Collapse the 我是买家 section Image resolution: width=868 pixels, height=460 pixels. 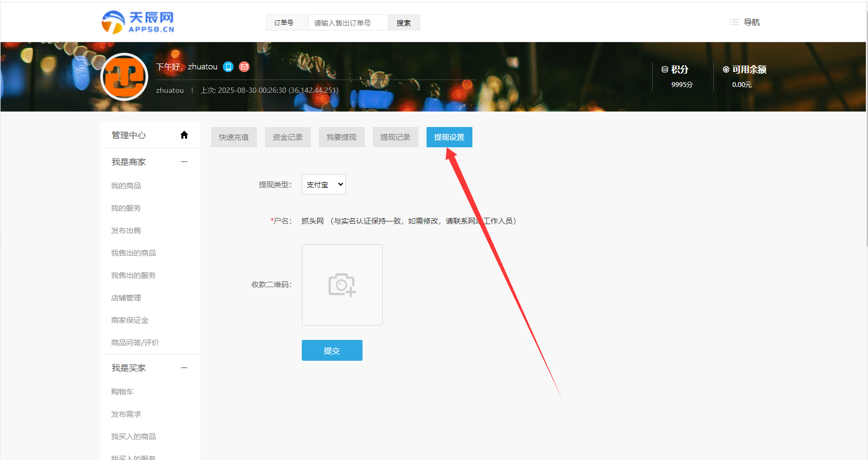(x=184, y=368)
